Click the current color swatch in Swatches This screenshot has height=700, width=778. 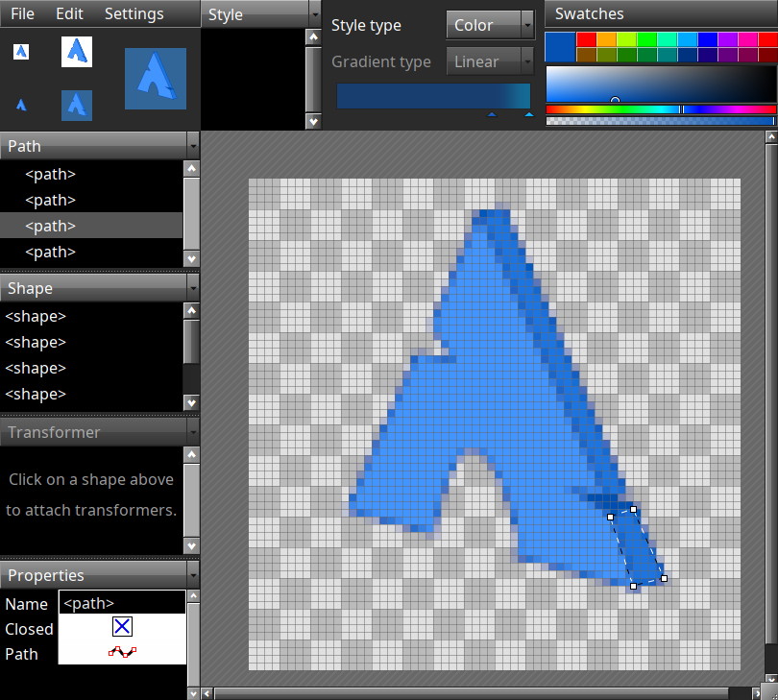coord(560,47)
